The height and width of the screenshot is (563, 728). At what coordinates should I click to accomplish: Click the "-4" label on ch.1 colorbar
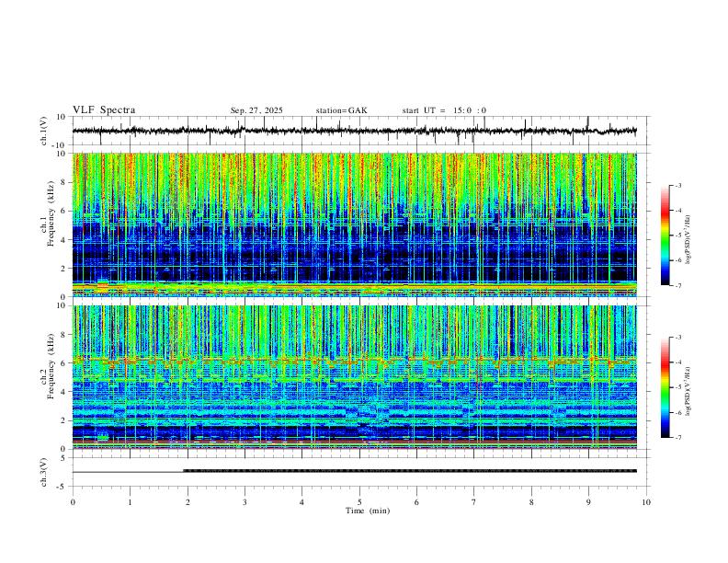tap(678, 211)
